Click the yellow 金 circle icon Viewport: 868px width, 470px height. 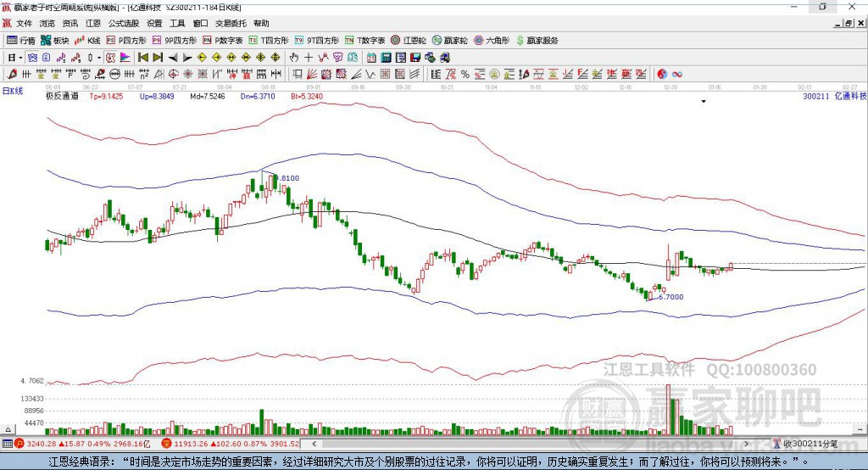tap(494, 75)
